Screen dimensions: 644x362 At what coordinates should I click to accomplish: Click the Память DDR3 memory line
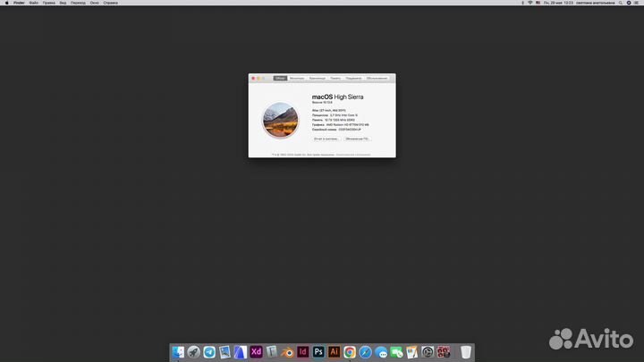pyautogui.click(x=334, y=120)
